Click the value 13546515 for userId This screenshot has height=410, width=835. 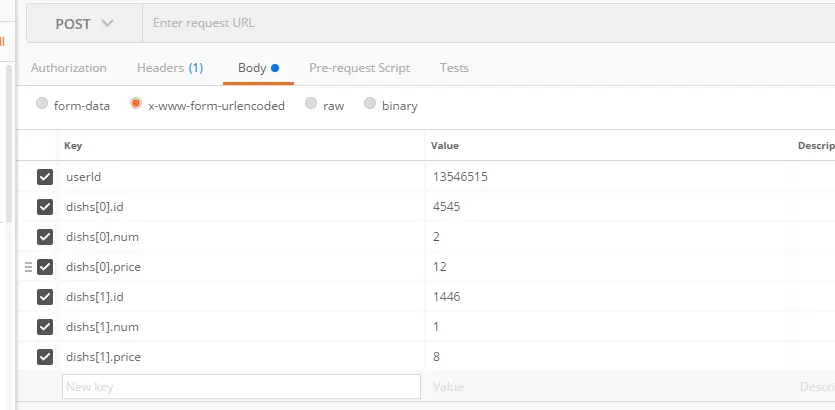[460, 177]
